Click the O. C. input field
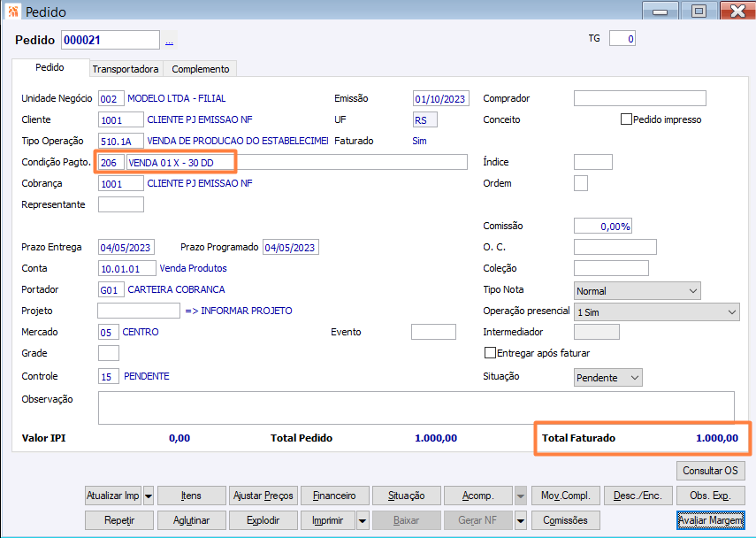Image resolution: width=756 pixels, height=538 pixels. (615, 247)
